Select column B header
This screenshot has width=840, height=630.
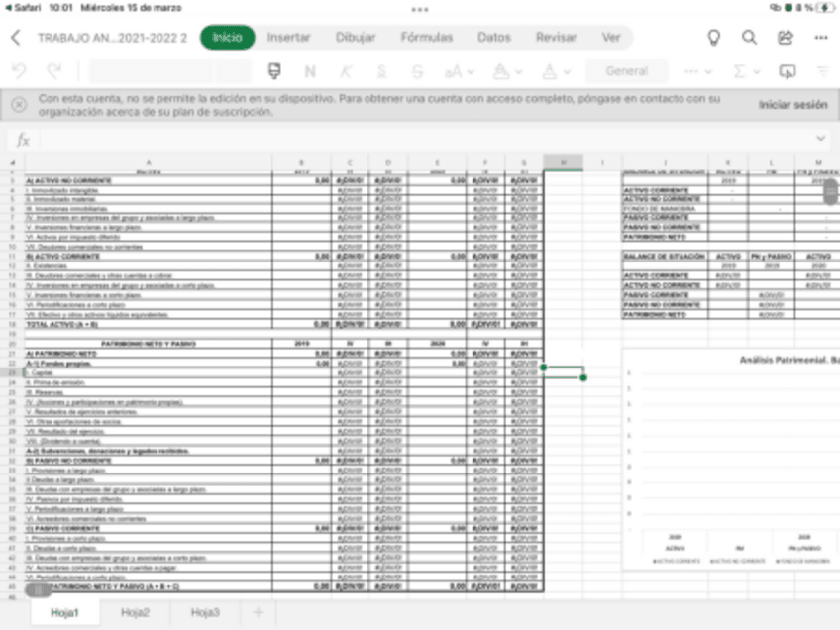coord(301,162)
